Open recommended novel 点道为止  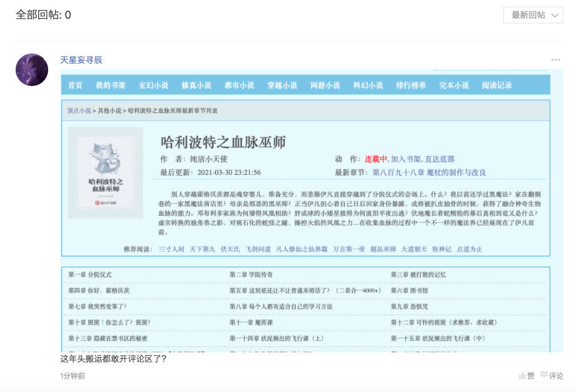pos(469,250)
